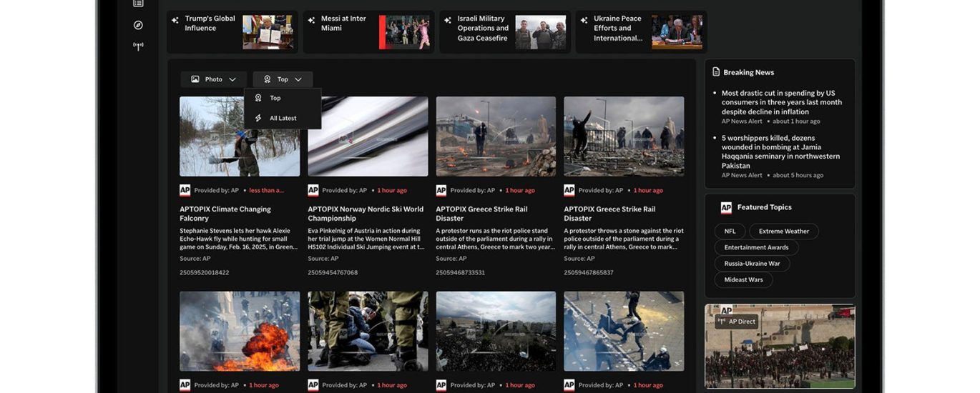The width and height of the screenshot is (980, 393).
Task: Open Greece Strike Rail Disaster title, protestor runs
Action: tap(481, 214)
